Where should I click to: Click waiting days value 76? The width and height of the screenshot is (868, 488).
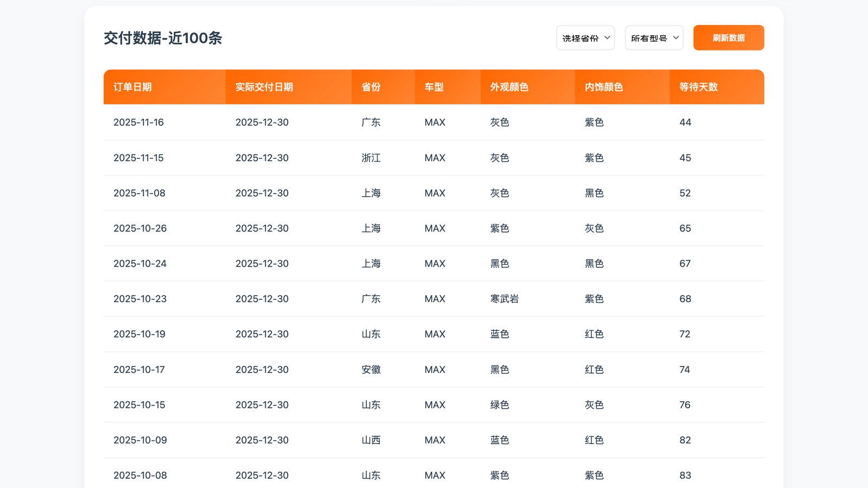tap(685, 404)
